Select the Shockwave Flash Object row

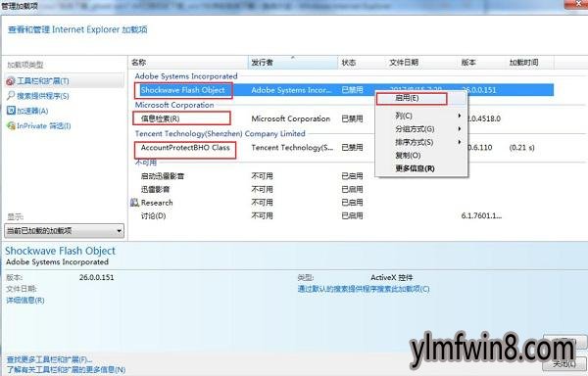pyautogui.click(x=342, y=90)
